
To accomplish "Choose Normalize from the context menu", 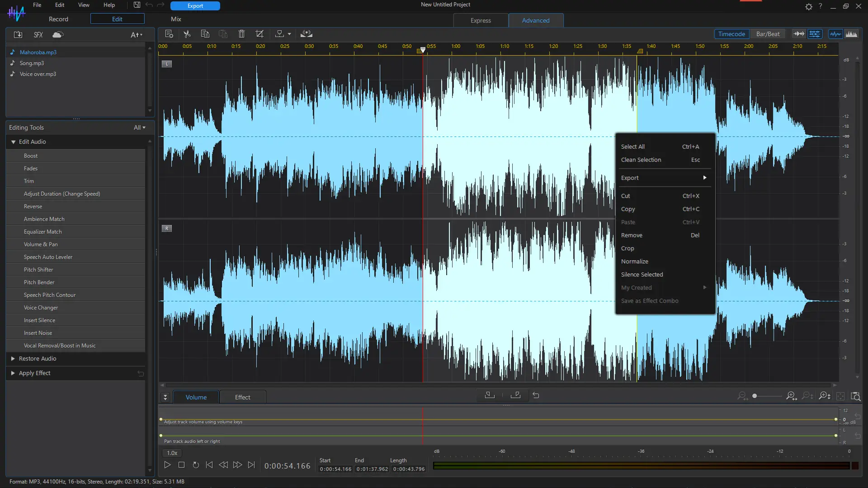I will [x=634, y=261].
